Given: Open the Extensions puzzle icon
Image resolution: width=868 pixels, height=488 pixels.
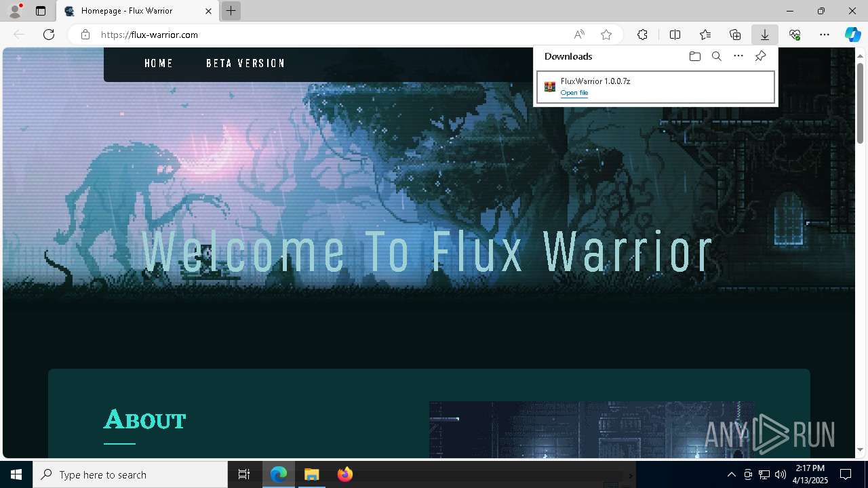Looking at the screenshot, I should pos(642,35).
